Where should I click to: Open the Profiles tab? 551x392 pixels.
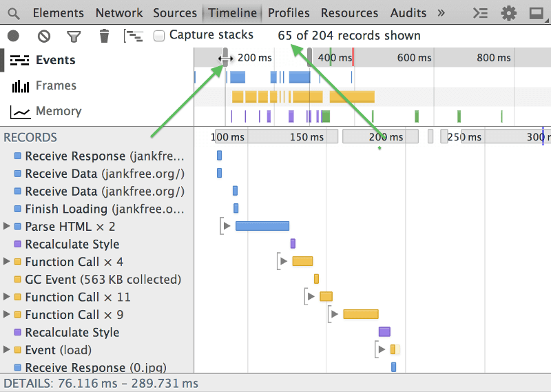[289, 13]
